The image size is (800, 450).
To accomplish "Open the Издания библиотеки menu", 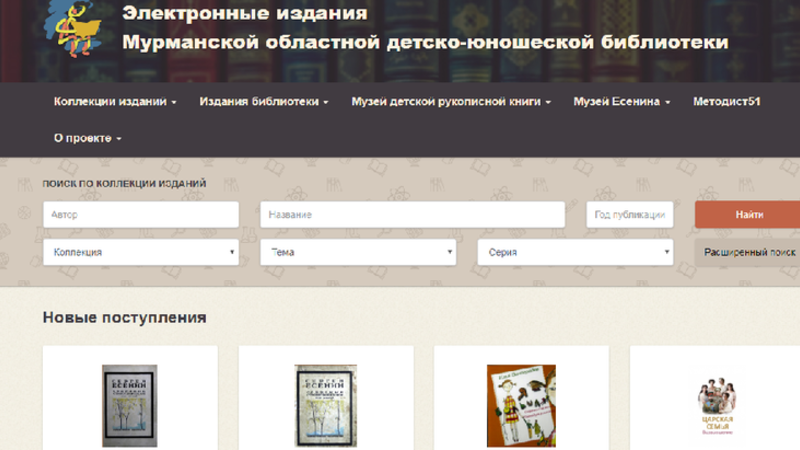I will click(x=263, y=102).
